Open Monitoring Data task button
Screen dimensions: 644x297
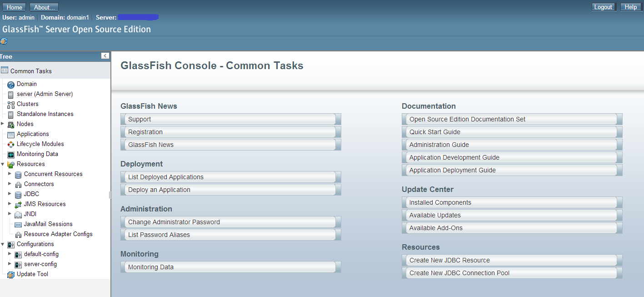pyautogui.click(x=231, y=267)
